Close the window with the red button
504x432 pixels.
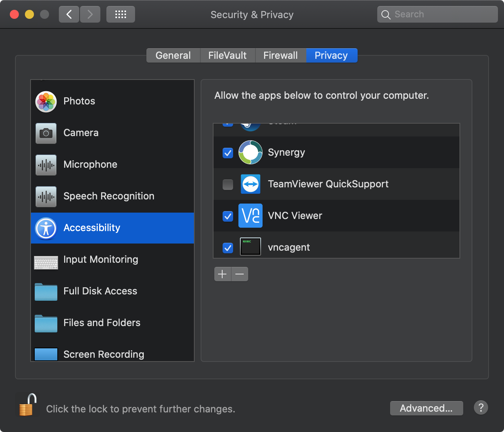point(14,14)
